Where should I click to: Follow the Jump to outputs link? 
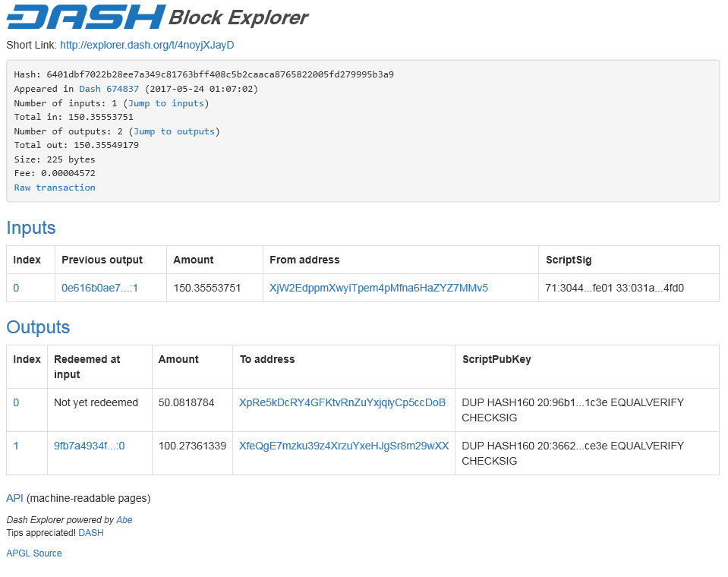[x=174, y=131]
